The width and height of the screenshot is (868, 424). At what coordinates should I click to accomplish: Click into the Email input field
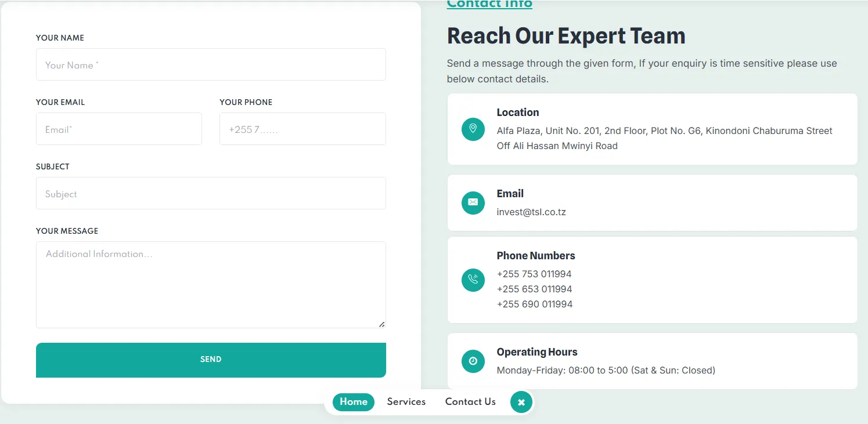pyautogui.click(x=119, y=129)
